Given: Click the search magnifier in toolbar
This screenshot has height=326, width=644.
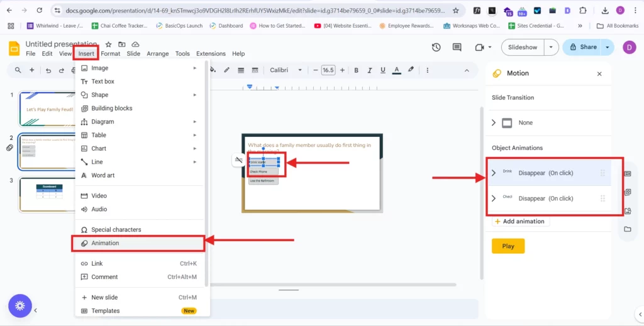Looking at the screenshot, I should [x=18, y=70].
